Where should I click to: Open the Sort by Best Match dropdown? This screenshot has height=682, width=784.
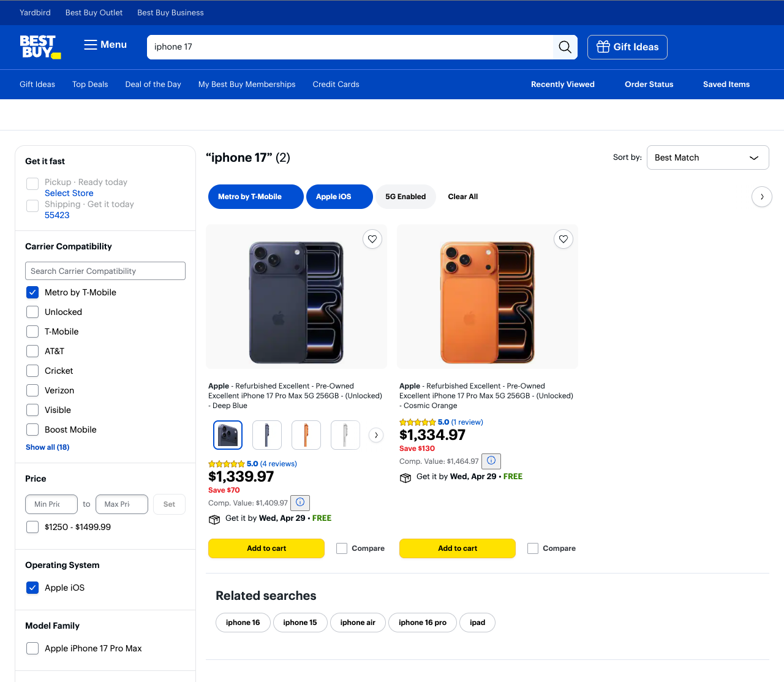point(707,157)
